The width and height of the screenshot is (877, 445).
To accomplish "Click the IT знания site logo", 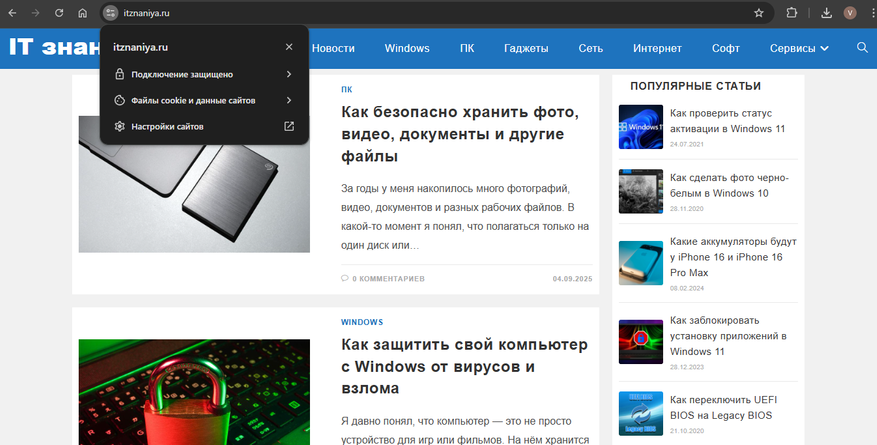I will 55,48.
